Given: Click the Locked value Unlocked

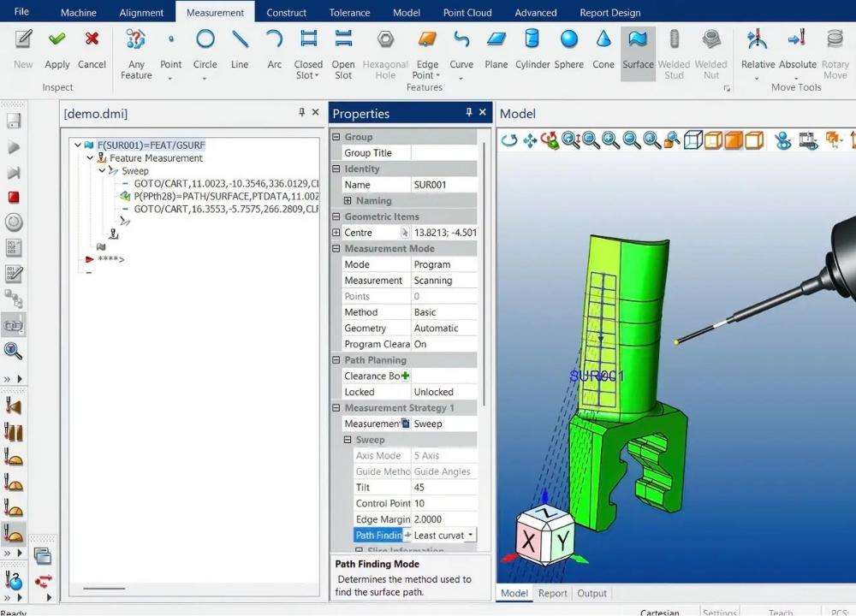Looking at the screenshot, I should coord(443,392).
